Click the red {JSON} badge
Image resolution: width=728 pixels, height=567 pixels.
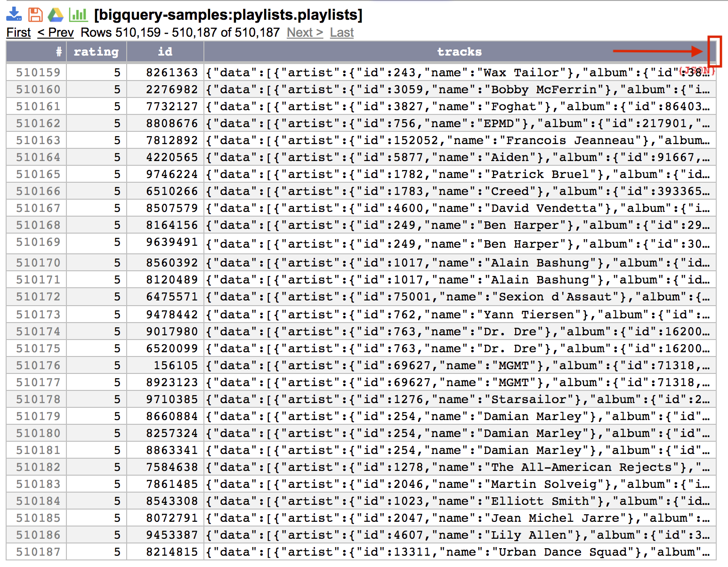tap(697, 71)
